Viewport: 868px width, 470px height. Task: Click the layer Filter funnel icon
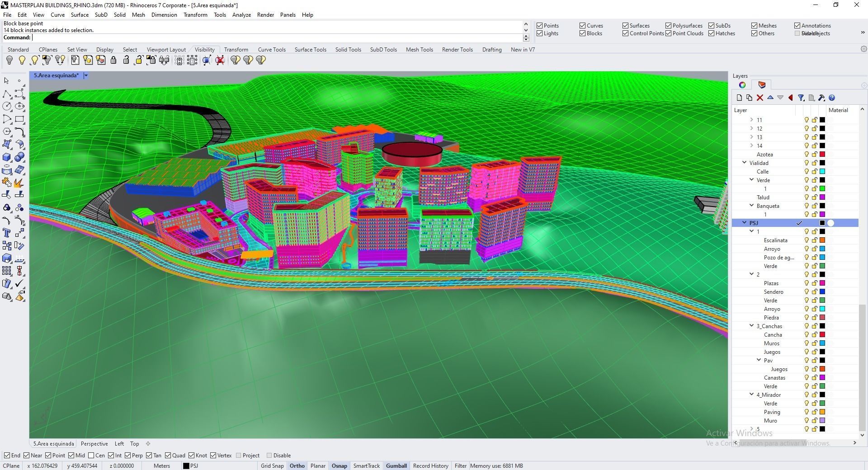tap(801, 98)
